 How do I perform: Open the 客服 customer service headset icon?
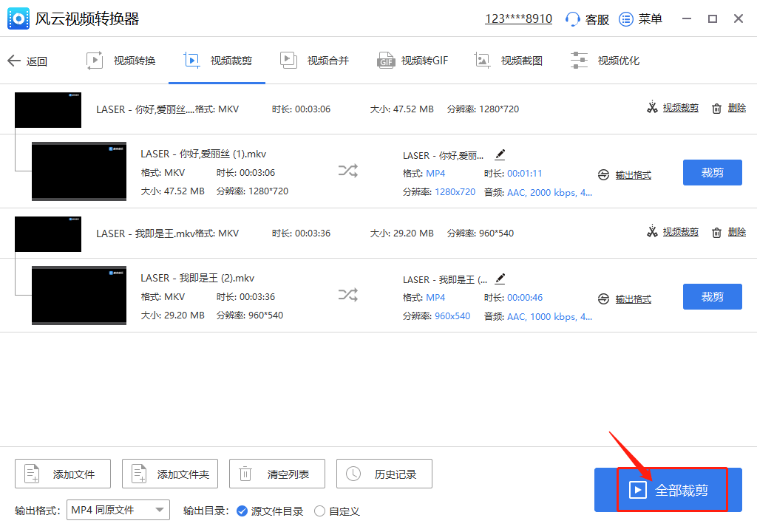point(572,19)
